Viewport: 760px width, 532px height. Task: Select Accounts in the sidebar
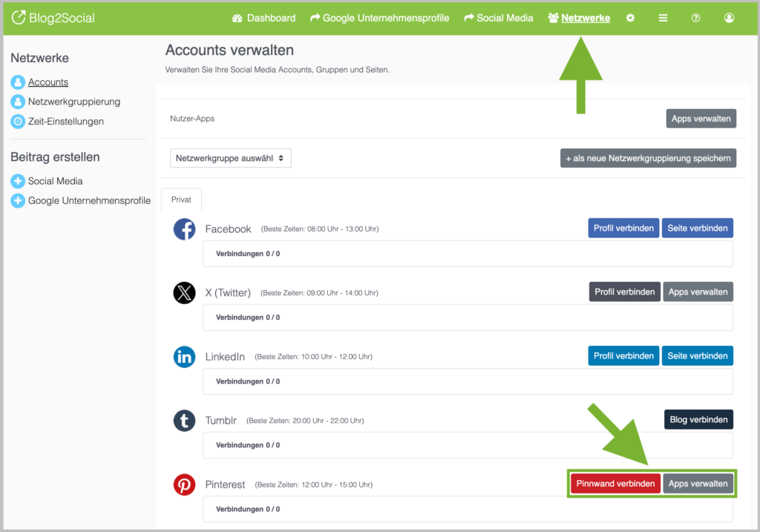[x=48, y=82]
